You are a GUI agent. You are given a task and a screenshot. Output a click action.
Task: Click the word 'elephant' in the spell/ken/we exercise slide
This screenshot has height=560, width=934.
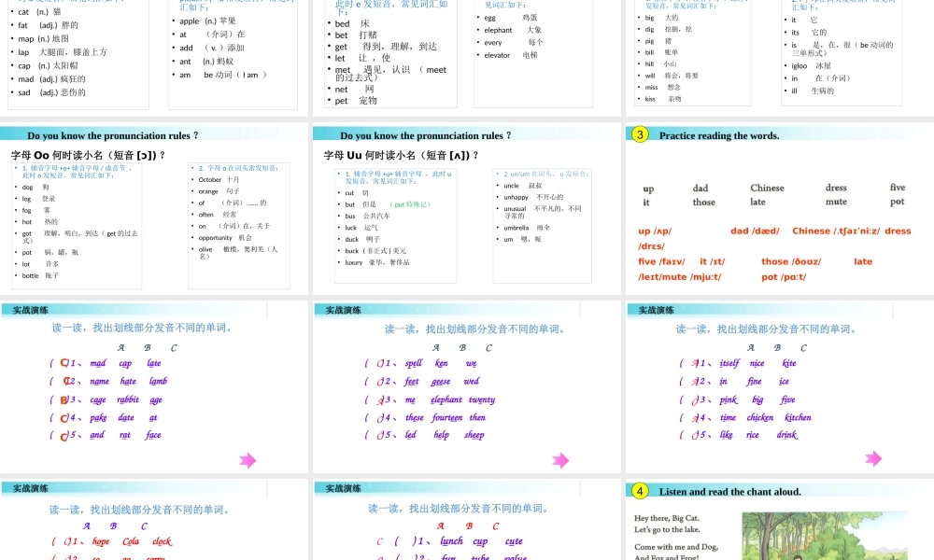[x=446, y=399]
